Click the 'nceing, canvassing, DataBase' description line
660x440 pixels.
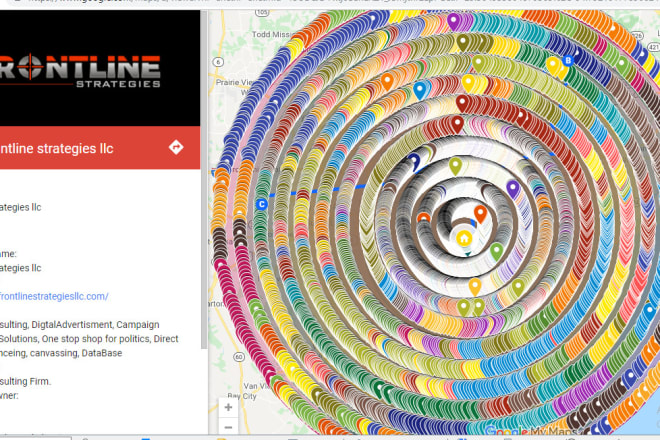pyautogui.click(x=61, y=353)
